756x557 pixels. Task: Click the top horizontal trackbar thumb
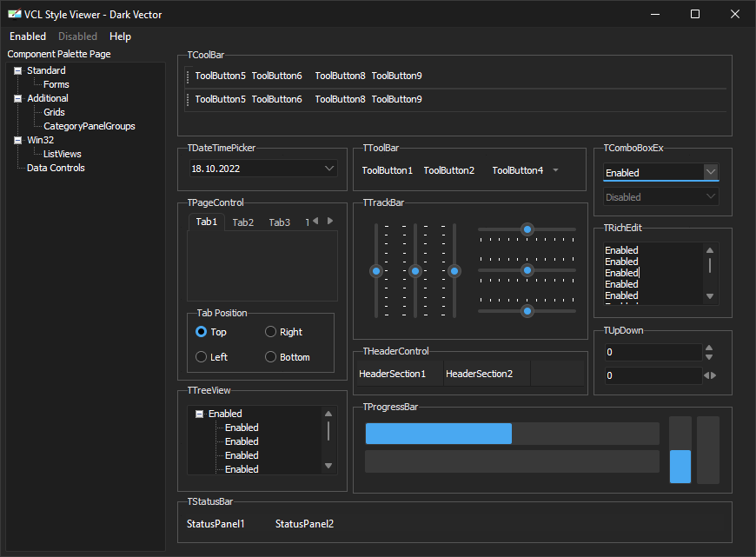527,229
